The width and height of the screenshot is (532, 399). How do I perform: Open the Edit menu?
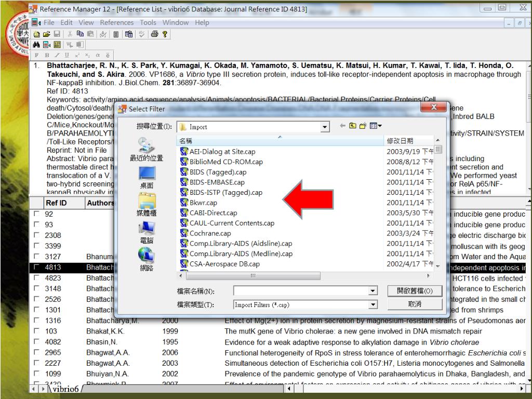tap(66, 22)
